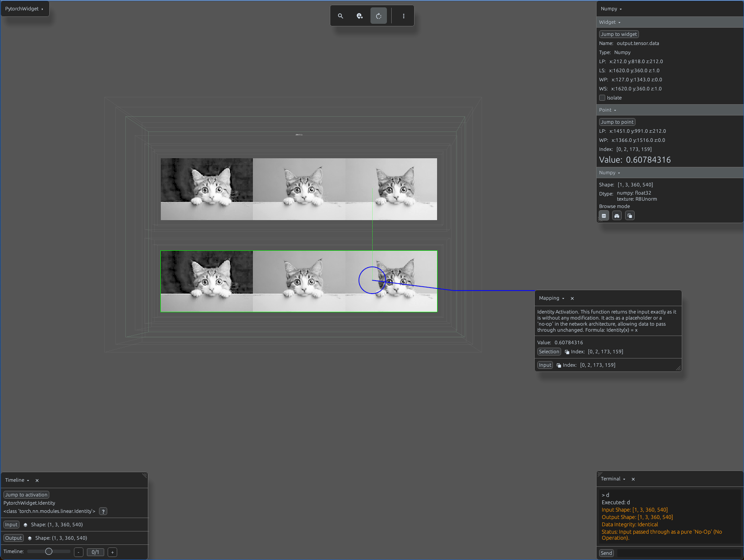The image size is (744, 560).
Task: Open the Terminal panel title menu
Action: (613, 479)
